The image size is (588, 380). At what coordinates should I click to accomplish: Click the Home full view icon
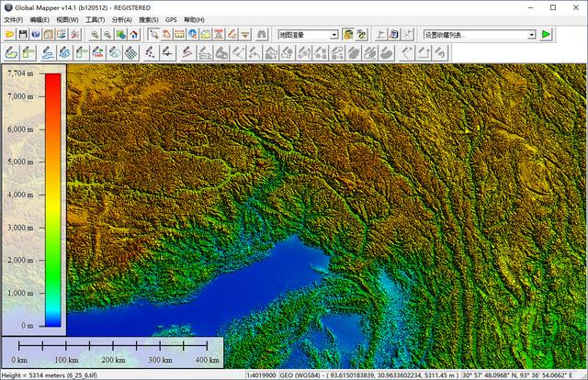(x=133, y=35)
